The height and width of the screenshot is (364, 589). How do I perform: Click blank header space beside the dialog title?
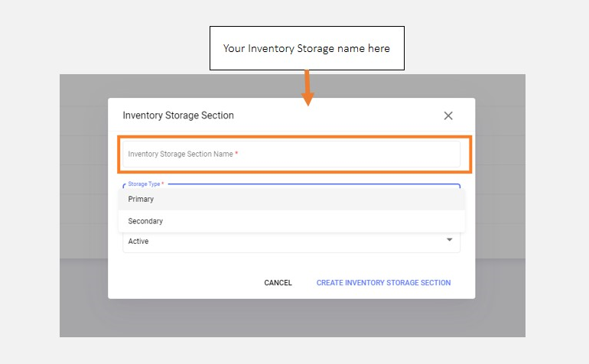point(337,115)
